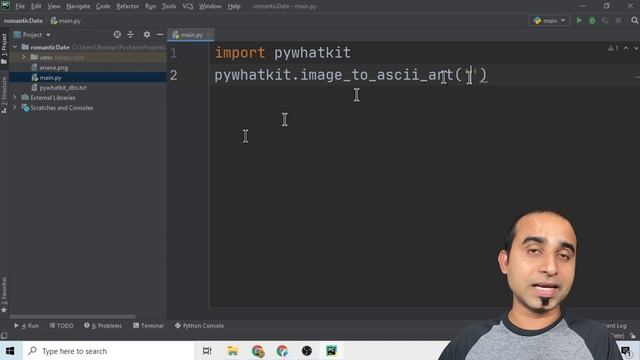Start debugging with the green bug icon

[x=592, y=20]
